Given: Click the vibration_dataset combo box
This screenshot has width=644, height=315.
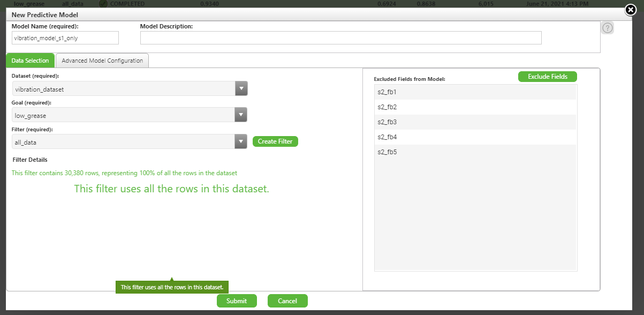Looking at the screenshot, I should point(120,88).
